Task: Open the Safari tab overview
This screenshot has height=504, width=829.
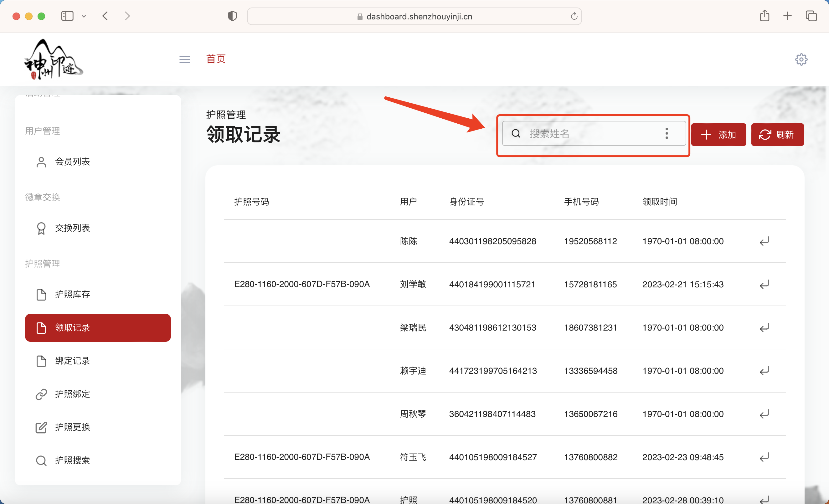Action: point(811,16)
